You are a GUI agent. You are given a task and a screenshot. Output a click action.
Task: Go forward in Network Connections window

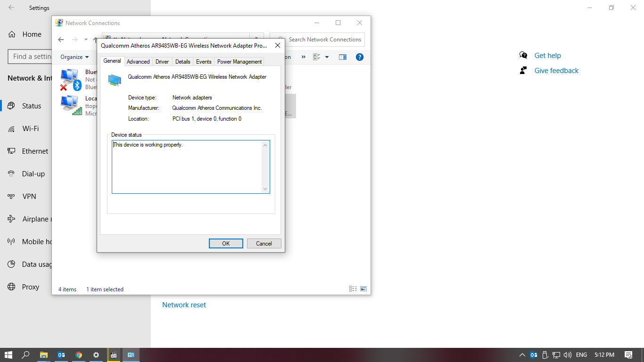coord(74,40)
